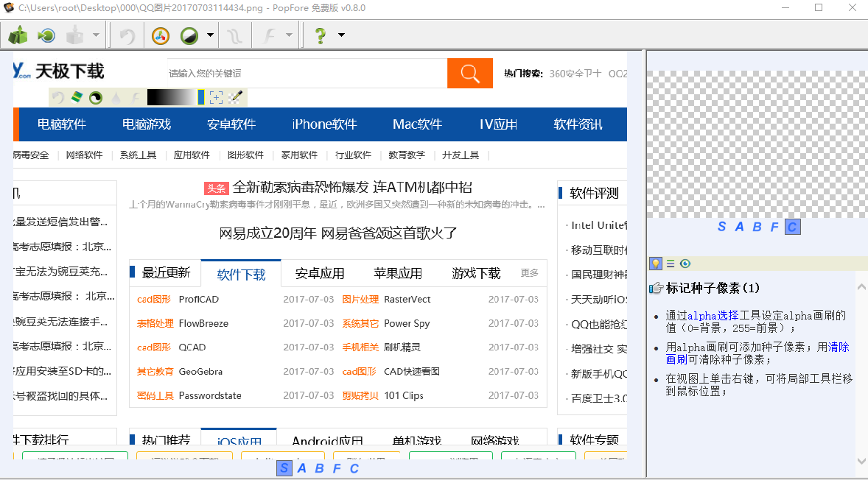The image size is (868, 480).
Task: Set preview pane to mode F
Action: 774,227
